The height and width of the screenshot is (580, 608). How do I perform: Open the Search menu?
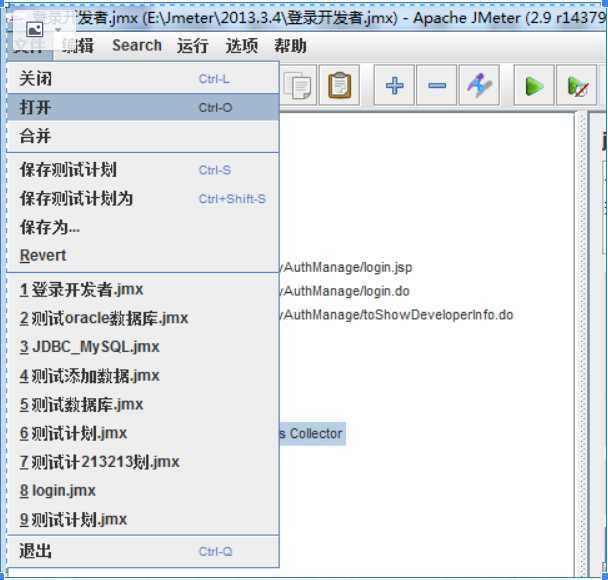click(137, 45)
